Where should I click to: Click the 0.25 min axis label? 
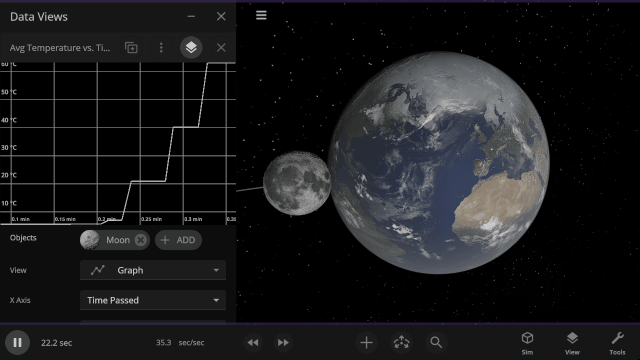(151, 219)
